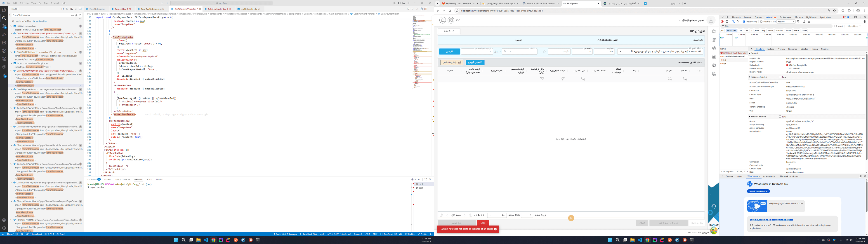Screen dimensions: 868x244
Task: Click the قیمت price input field
Action: pyautogui.click(x=559, y=52)
